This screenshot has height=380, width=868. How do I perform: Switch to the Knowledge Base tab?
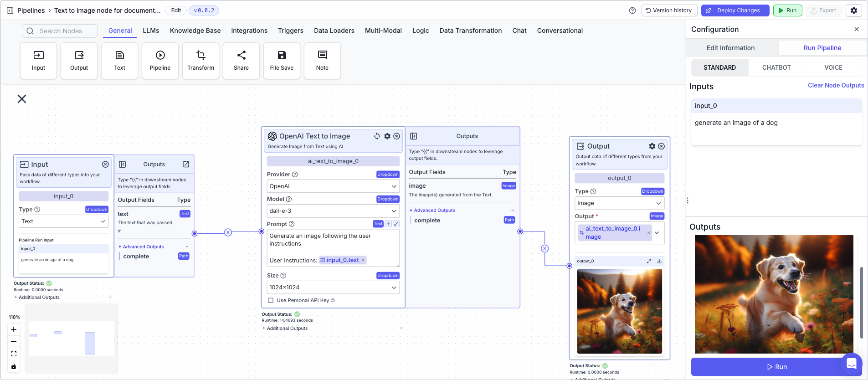tap(195, 31)
